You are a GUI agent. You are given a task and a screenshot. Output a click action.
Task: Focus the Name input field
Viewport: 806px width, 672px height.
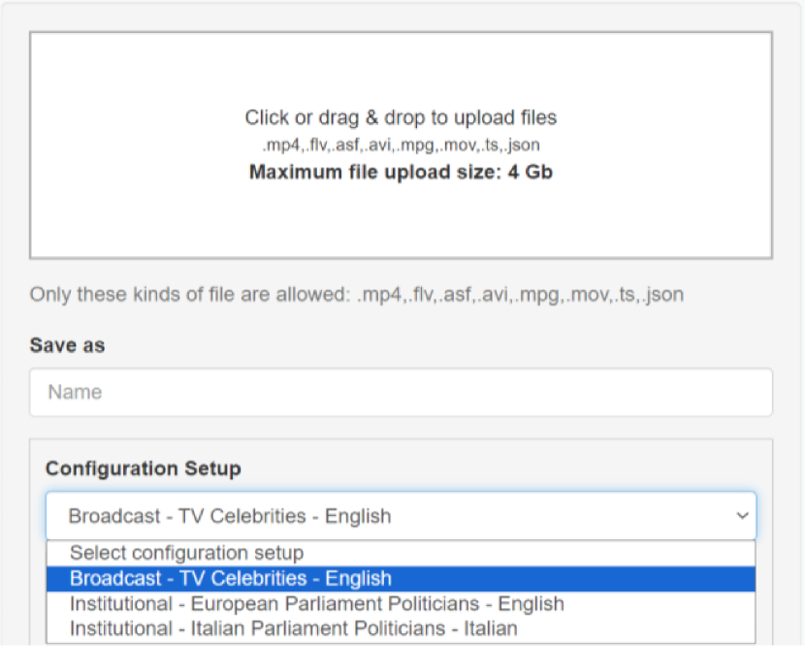tap(401, 393)
